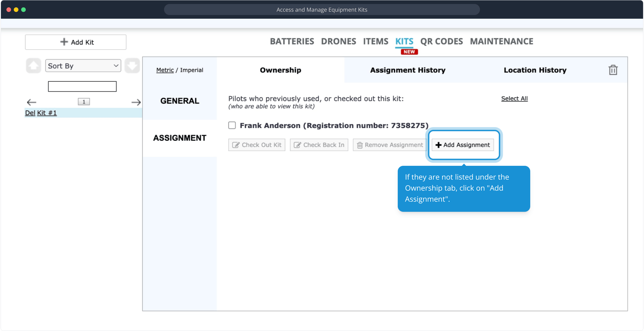Switch units to Metric
The image size is (644, 331).
pyautogui.click(x=165, y=70)
